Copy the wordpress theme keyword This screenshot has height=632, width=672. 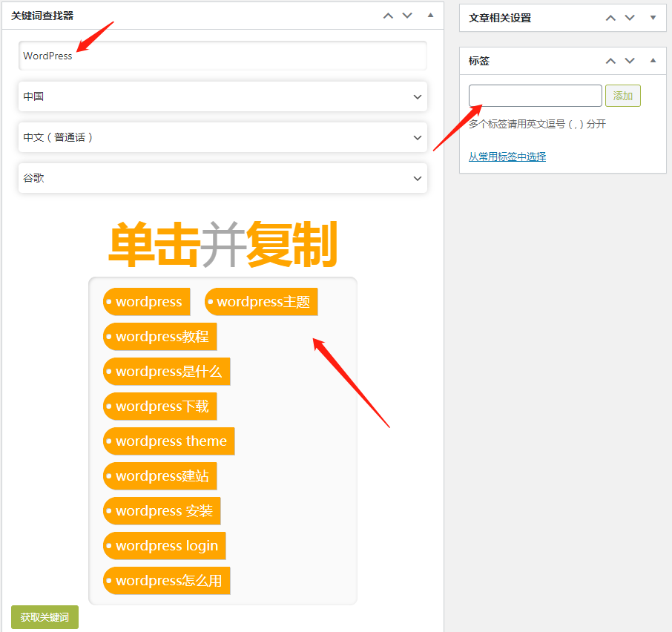tap(169, 441)
